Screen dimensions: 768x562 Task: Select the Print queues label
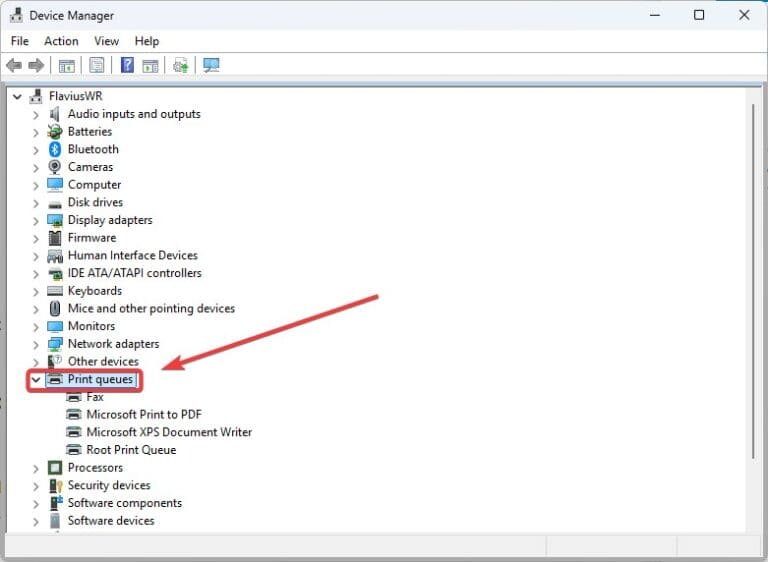tap(100, 379)
